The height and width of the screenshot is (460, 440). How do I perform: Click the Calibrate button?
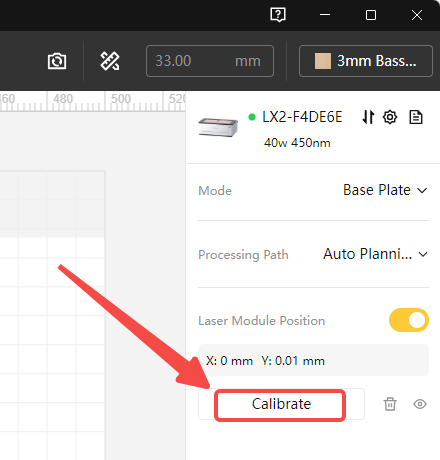pos(281,404)
